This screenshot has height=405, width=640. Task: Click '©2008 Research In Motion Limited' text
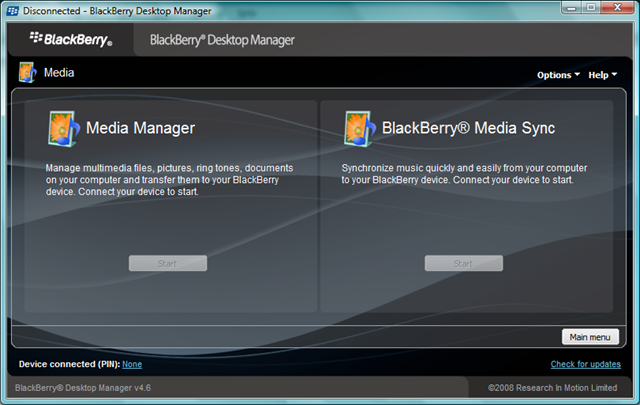[553, 388]
